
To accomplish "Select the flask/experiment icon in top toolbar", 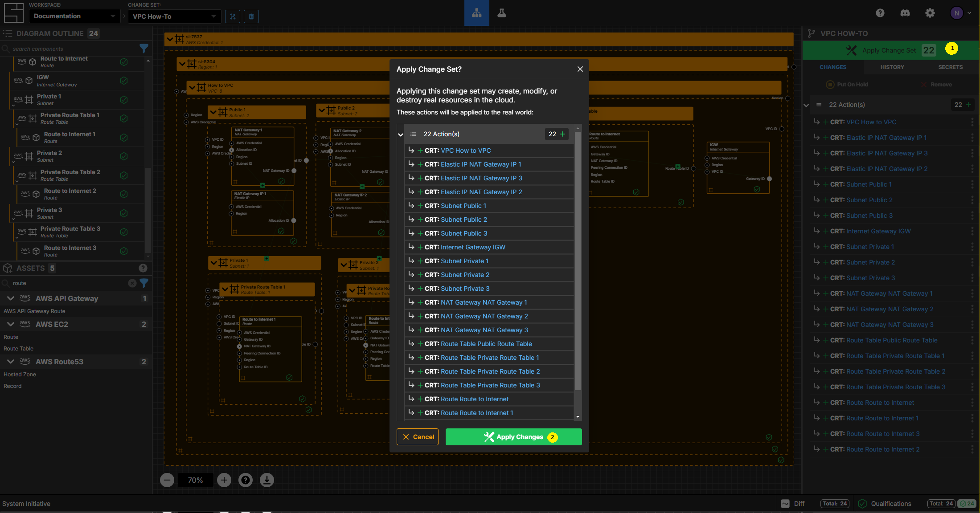I will tap(502, 12).
